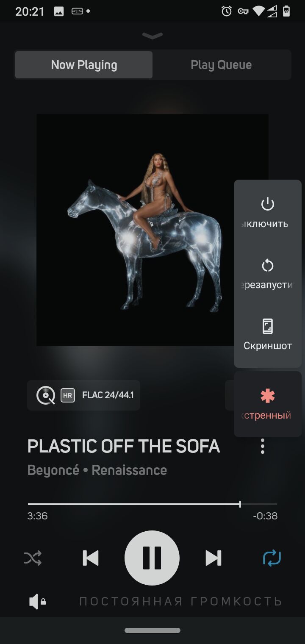
Task: Open the Beyoncé • Renaissance artist link
Action: click(x=97, y=470)
